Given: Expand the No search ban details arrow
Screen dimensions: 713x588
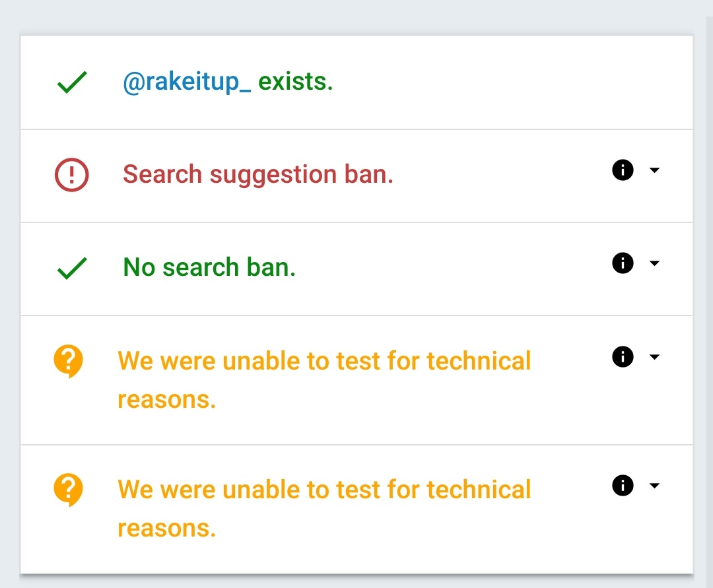Looking at the screenshot, I should [x=654, y=263].
